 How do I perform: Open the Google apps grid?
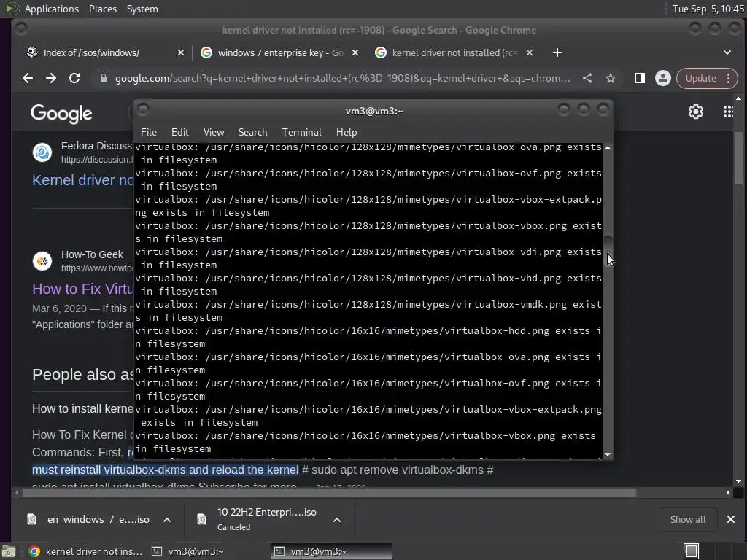pos(728,112)
